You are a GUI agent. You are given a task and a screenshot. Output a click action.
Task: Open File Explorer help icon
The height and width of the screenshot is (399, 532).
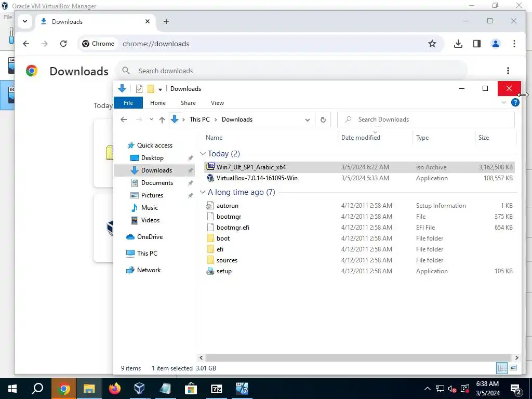click(x=515, y=102)
